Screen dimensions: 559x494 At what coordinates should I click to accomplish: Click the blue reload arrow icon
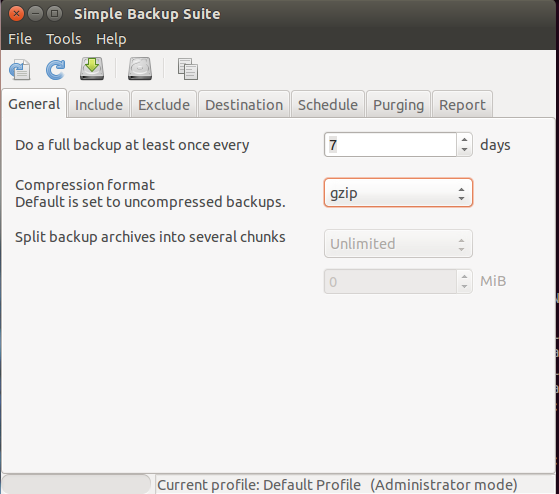(56, 69)
